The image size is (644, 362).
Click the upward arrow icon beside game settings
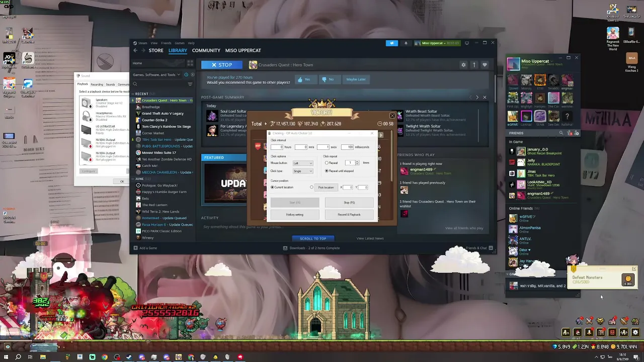pos(474,65)
